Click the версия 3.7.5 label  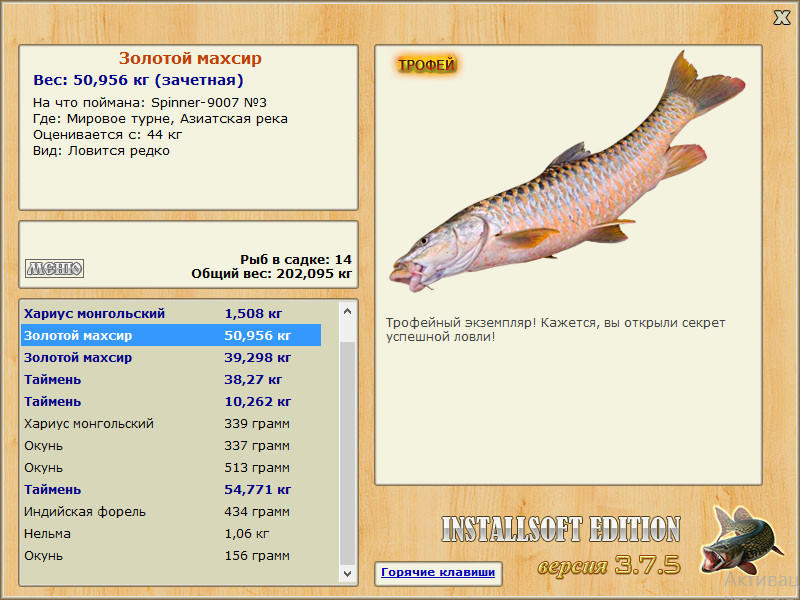coord(609,565)
